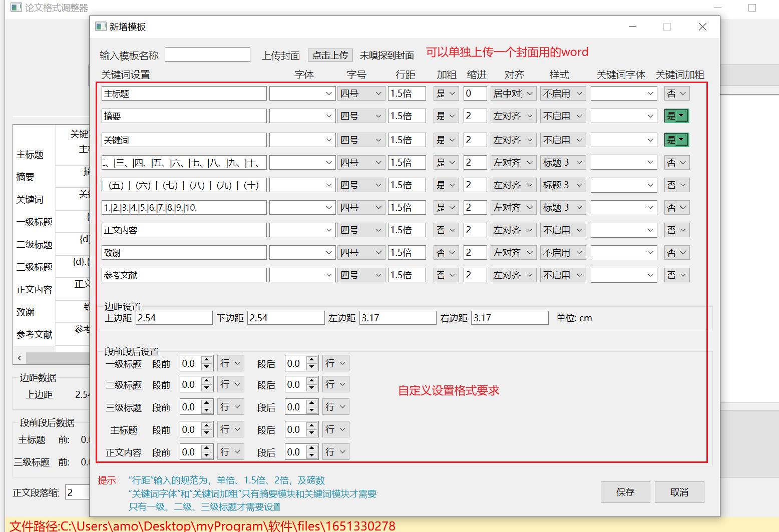Viewport: 779px width, 532px height.
Task: Click the 参考文献 keyword text field
Action: 184,275
